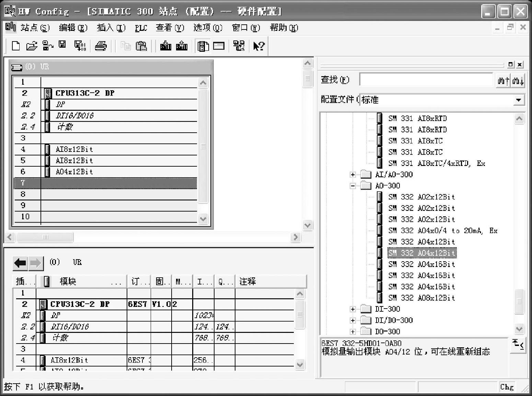The image size is (532, 396).
Task: Close the hardware catalog panel
Action: [x=520, y=64]
